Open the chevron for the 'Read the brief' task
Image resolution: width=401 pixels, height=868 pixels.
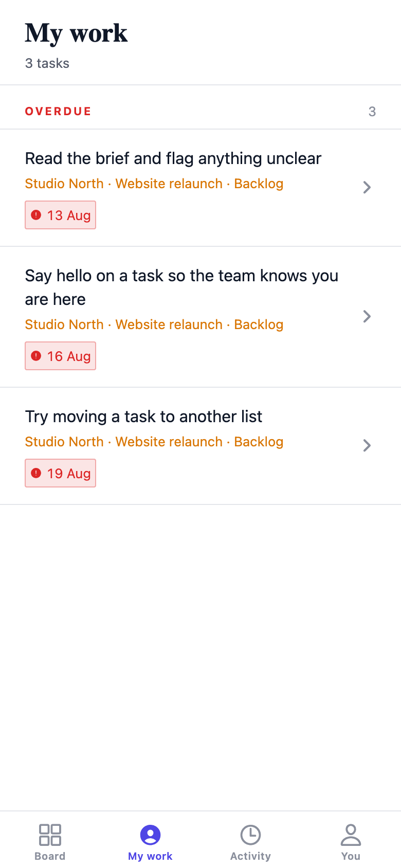367,187
